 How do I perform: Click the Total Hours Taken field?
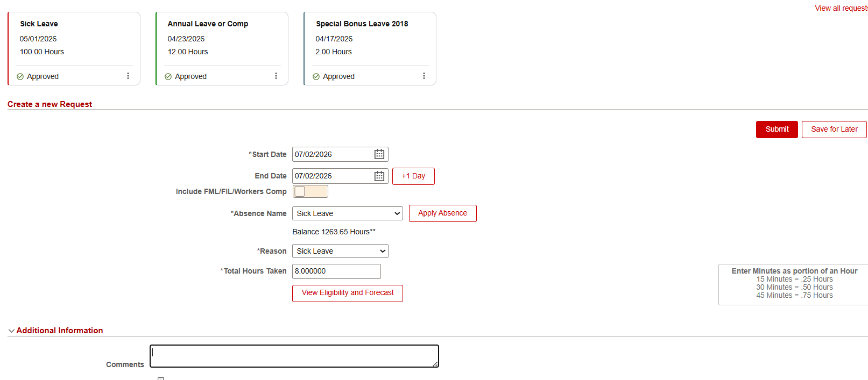pos(336,271)
